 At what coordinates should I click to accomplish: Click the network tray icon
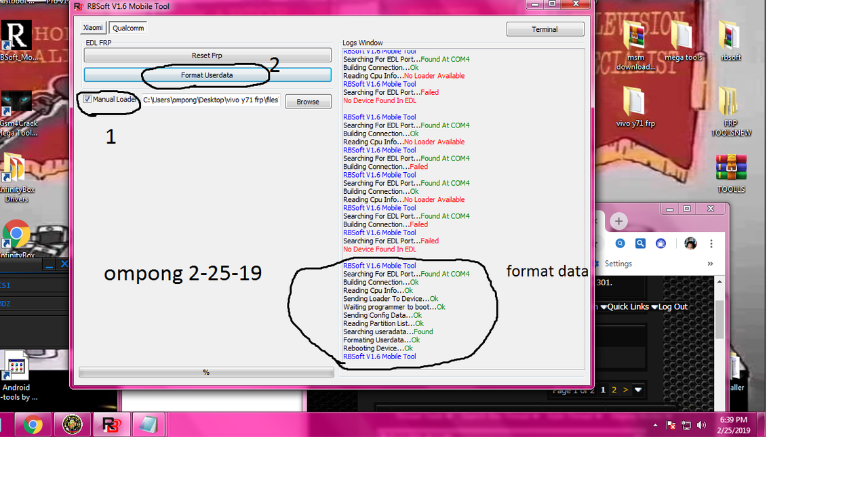tap(686, 426)
